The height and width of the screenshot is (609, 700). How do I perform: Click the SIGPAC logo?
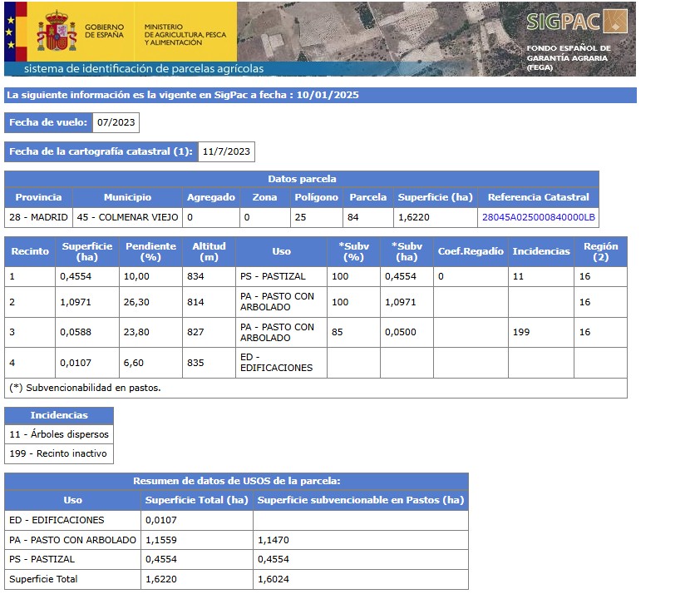577,22
